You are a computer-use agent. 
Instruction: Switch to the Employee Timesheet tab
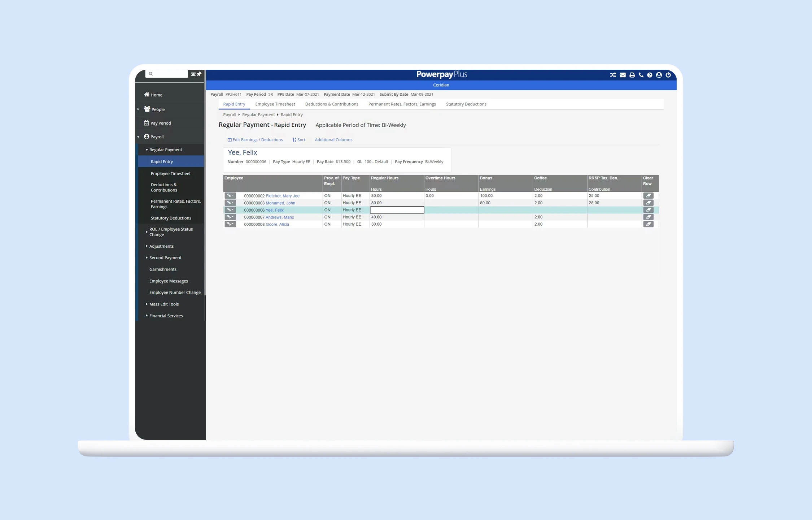click(275, 104)
